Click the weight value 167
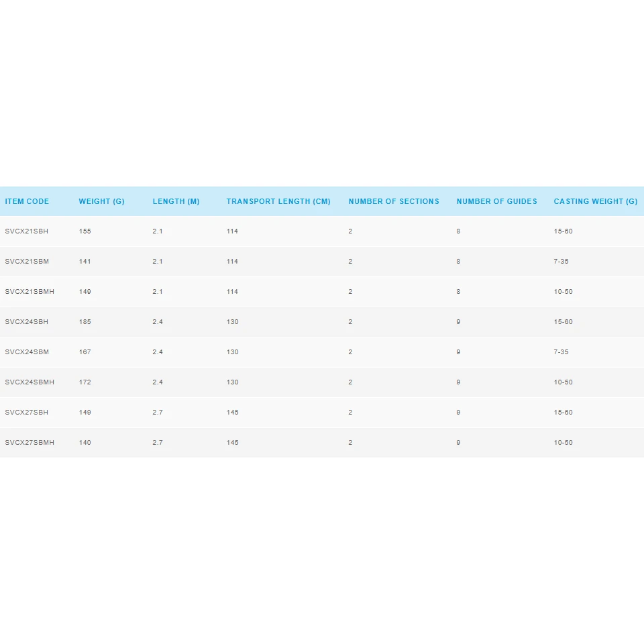This screenshot has width=644, height=644. pyautogui.click(x=85, y=352)
